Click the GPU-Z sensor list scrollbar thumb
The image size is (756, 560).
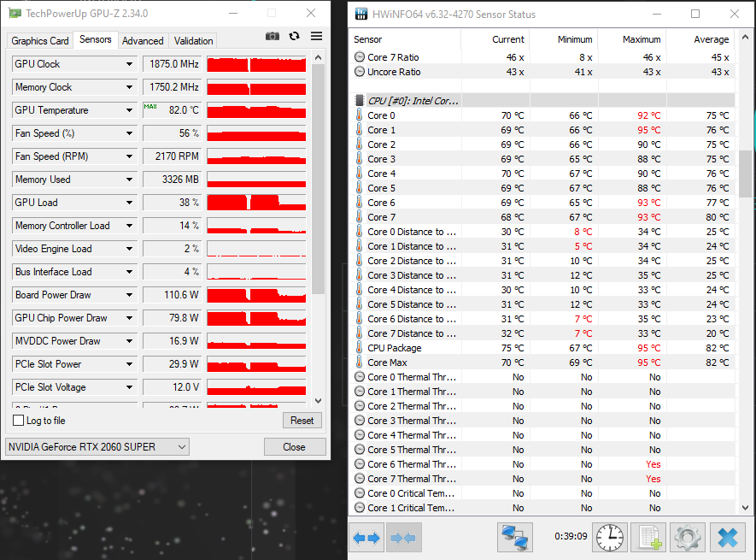pyautogui.click(x=318, y=179)
